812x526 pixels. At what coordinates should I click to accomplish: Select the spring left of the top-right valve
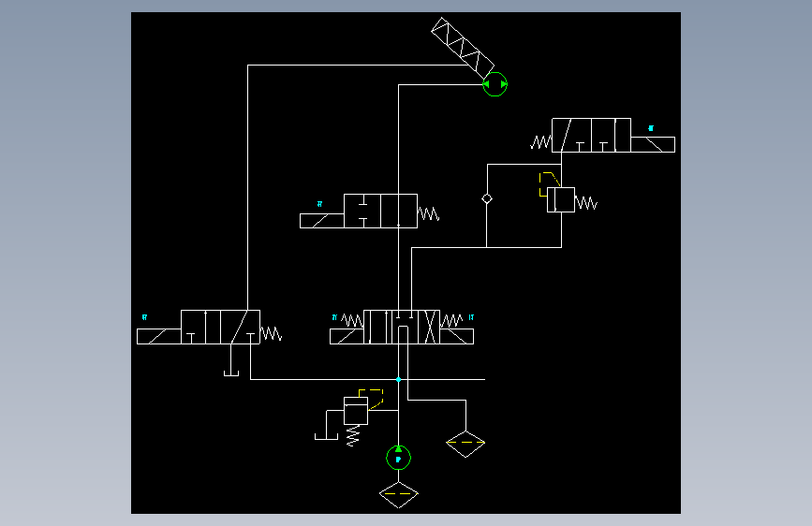(x=541, y=141)
